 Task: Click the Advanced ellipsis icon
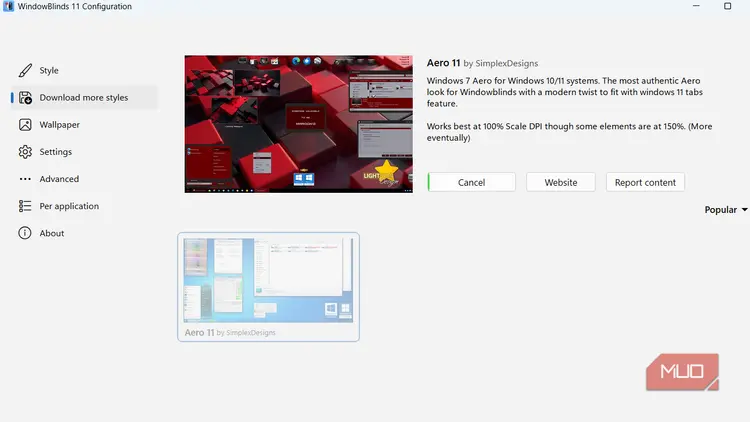click(25, 179)
